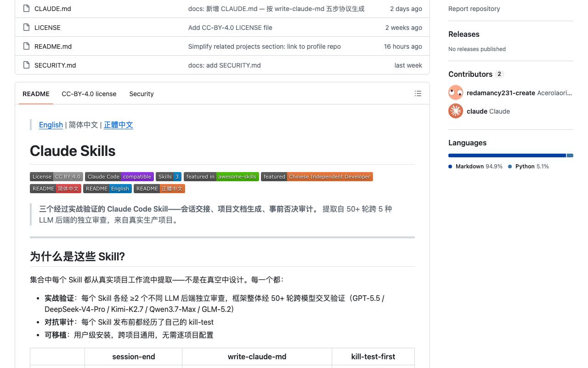Open commit 'docs: 新增 CLAUDE.md' message
Image resolution: width=588 pixels, height=368 pixels.
click(276, 9)
